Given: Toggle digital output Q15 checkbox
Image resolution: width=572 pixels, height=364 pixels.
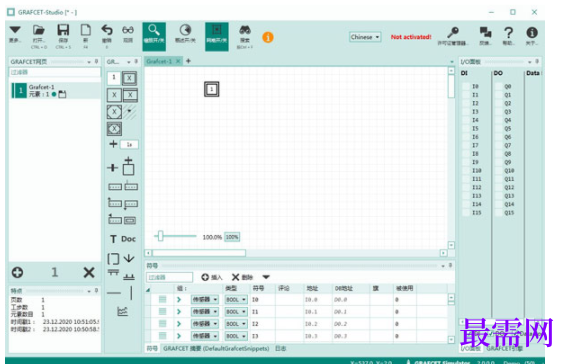Looking at the screenshot, I should point(498,213).
